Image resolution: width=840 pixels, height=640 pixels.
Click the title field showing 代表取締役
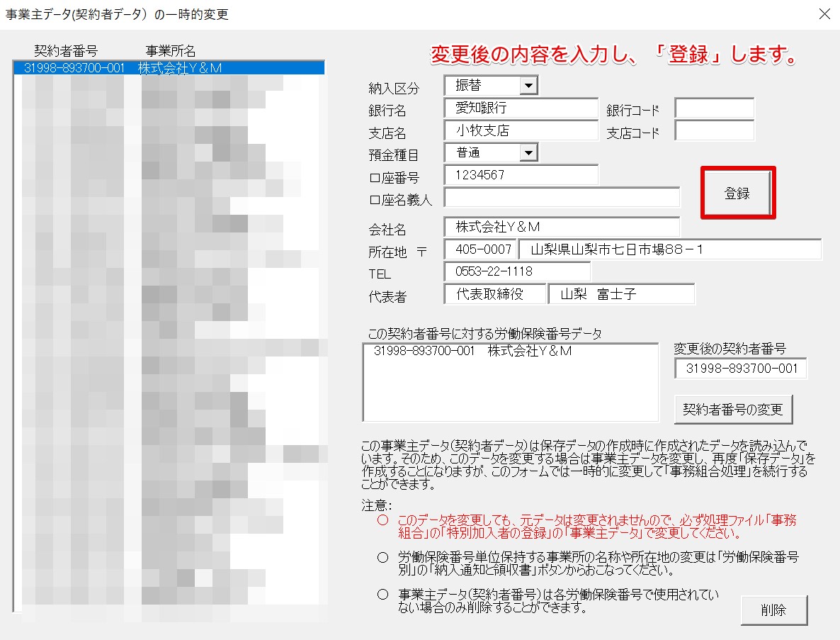coord(494,293)
